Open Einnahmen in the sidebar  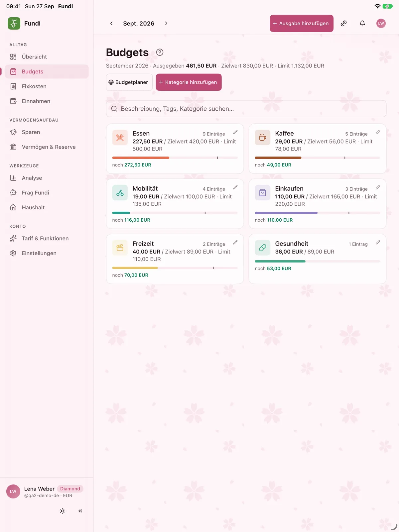47,101
